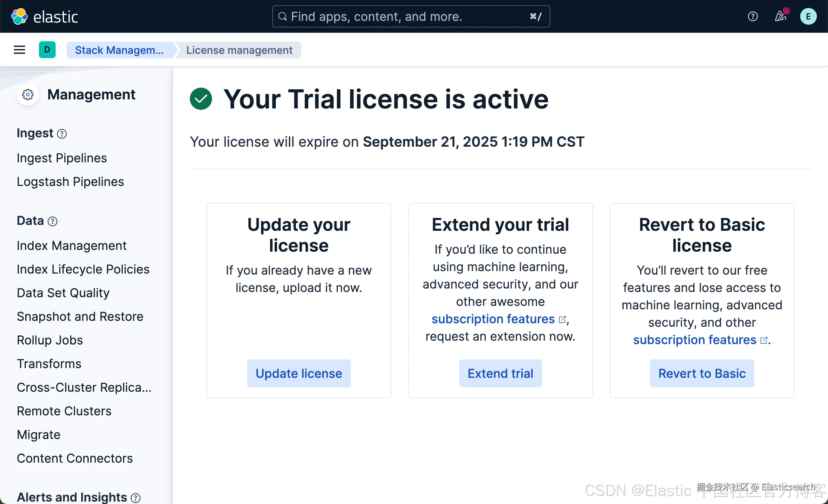
Task: Click the green D space selector
Action: 47,50
